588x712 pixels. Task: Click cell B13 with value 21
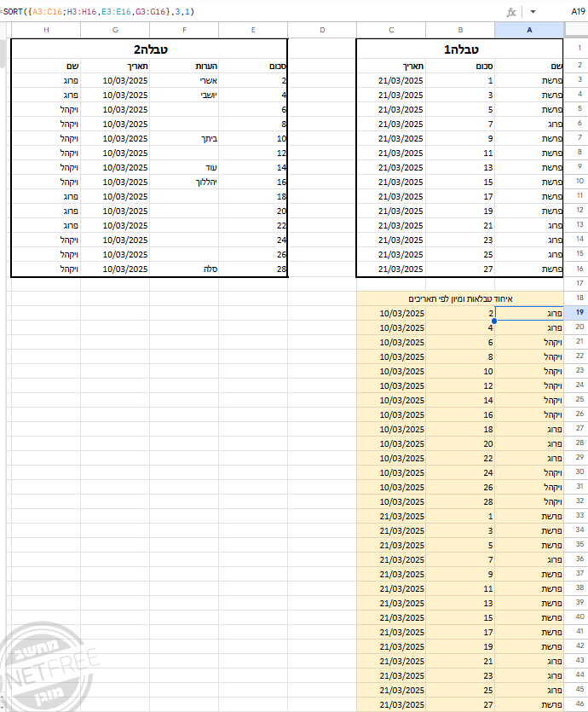(460, 226)
